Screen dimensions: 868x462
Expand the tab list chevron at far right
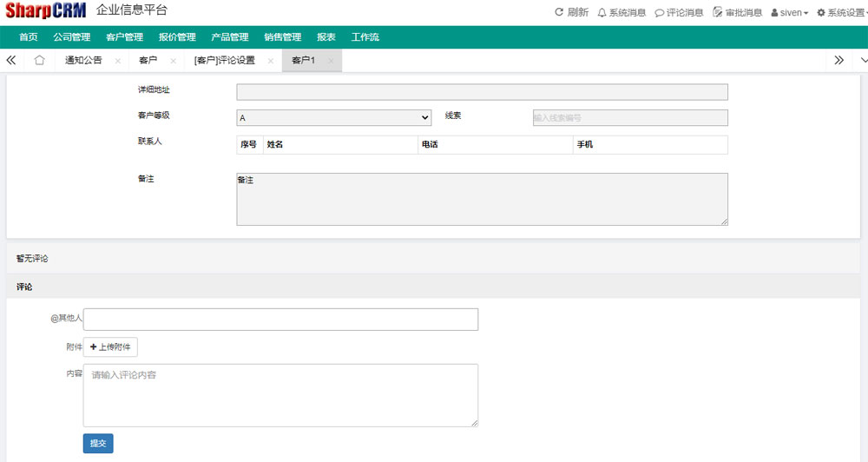coord(863,61)
